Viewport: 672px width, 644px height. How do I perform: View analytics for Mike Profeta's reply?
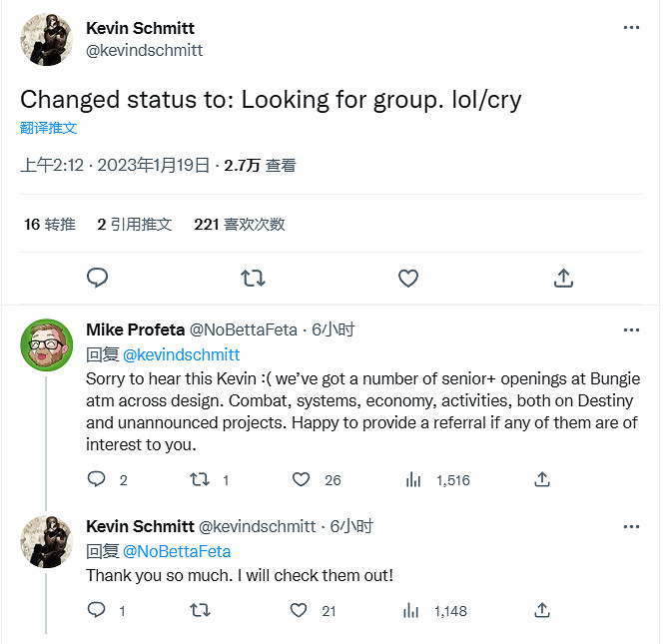[x=413, y=480]
